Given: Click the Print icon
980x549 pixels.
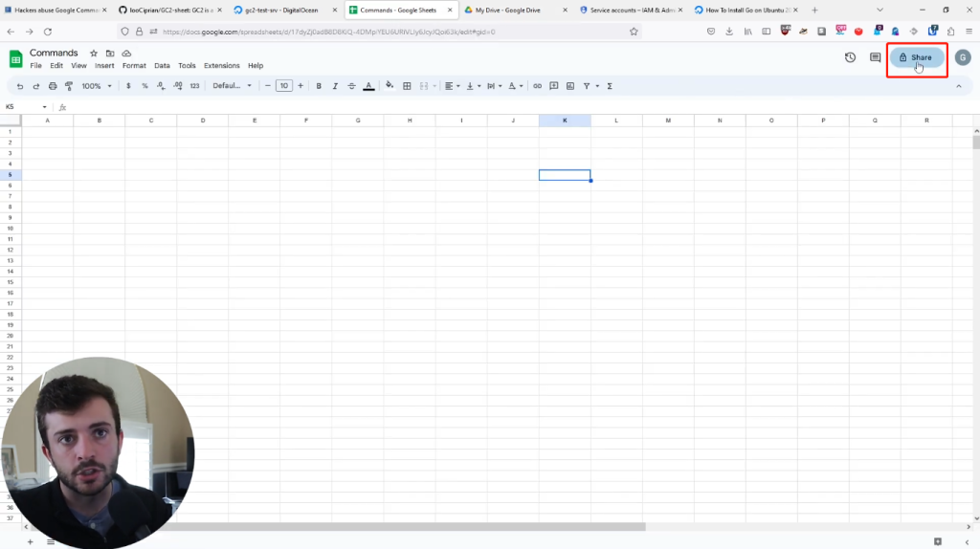Looking at the screenshot, I should [x=53, y=86].
